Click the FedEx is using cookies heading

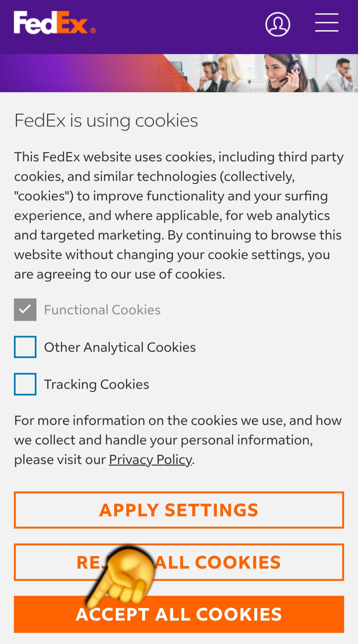(x=106, y=121)
